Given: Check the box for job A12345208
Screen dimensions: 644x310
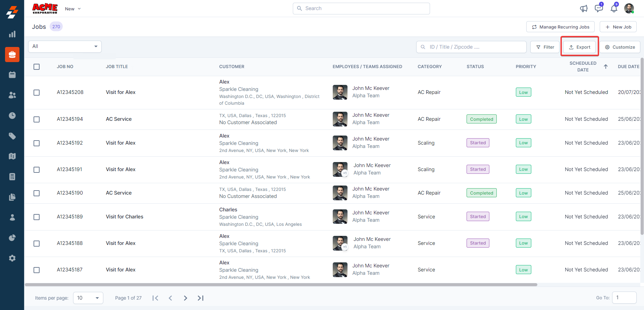Looking at the screenshot, I should (37, 93).
